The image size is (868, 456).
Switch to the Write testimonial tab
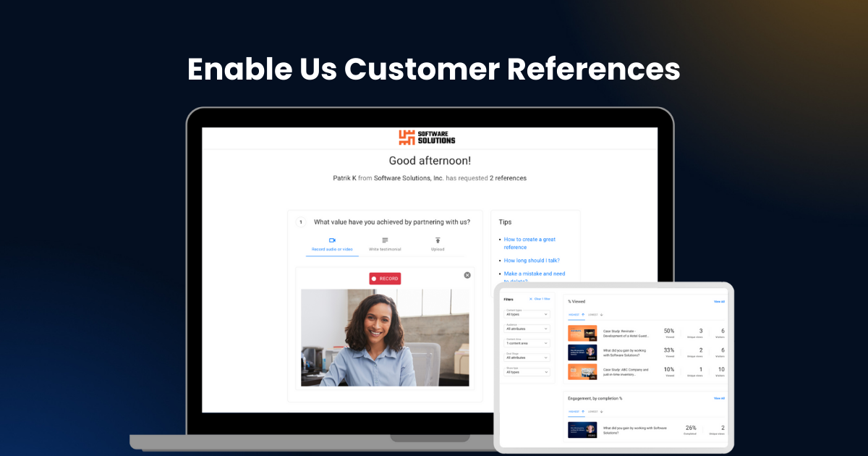[385, 245]
